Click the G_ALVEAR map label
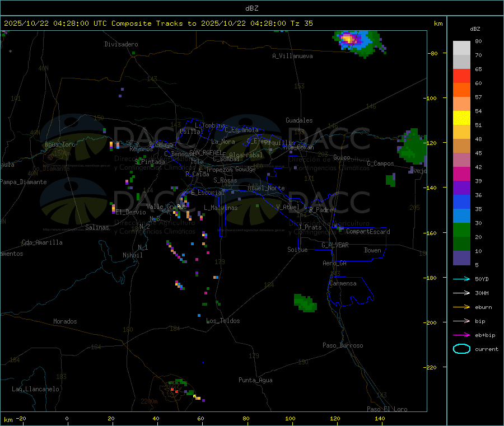 coord(335,245)
